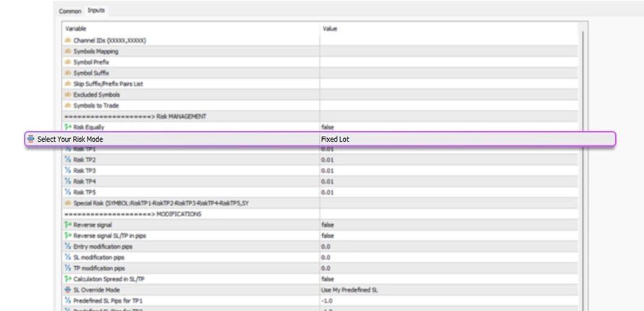
Task: Select the Risk TP5 value field 0.01
Action: click(328, 192)
